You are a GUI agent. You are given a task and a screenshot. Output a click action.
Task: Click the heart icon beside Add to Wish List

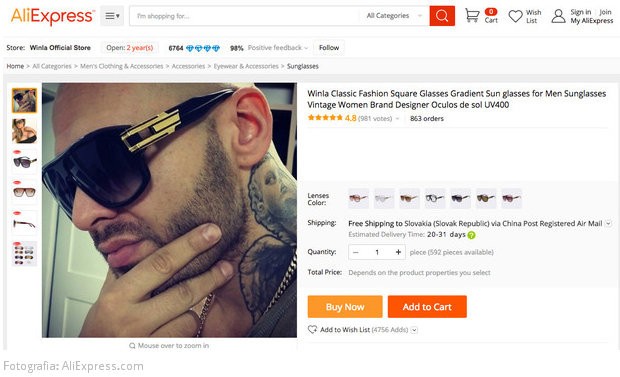tap(312, 329)
